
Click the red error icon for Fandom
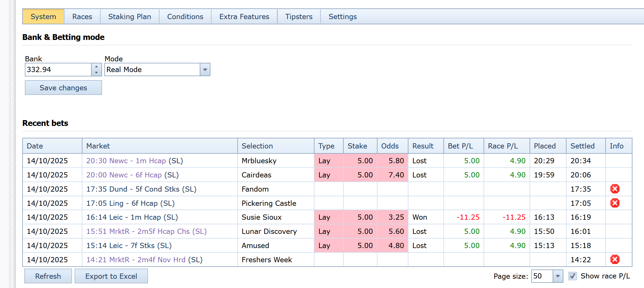click(x=615, y=189)
